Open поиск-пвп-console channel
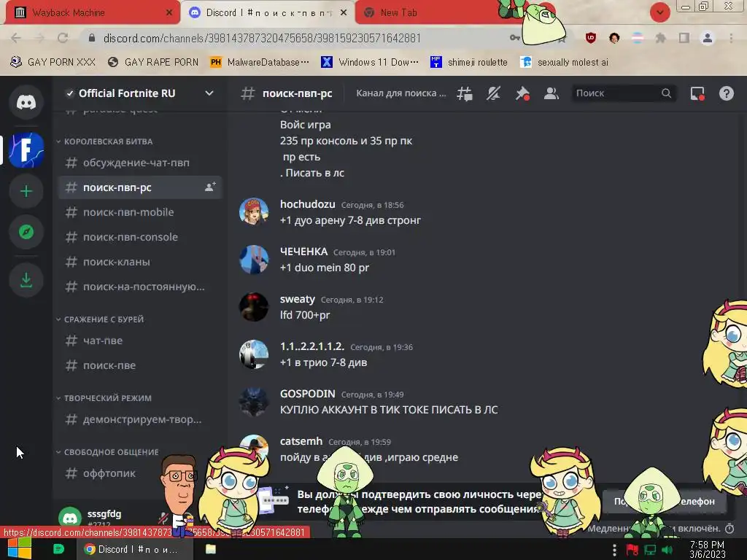Screen dimensions: 747x560 click(140, 237)
